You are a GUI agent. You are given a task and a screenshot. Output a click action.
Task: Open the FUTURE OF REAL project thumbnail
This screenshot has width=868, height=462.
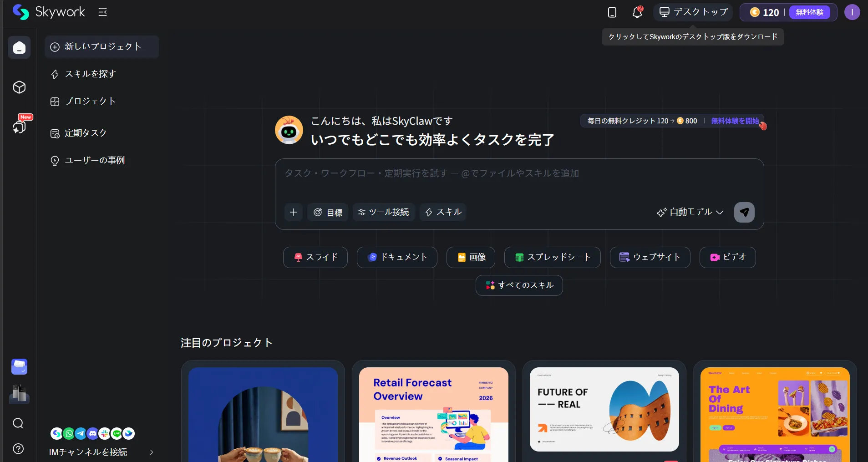[604, 409]
